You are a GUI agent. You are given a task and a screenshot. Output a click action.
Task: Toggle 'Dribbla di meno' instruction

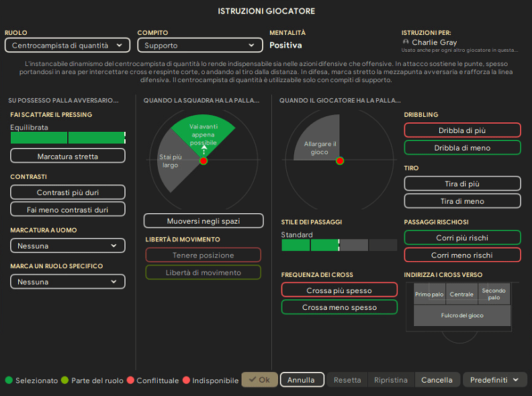462,148
